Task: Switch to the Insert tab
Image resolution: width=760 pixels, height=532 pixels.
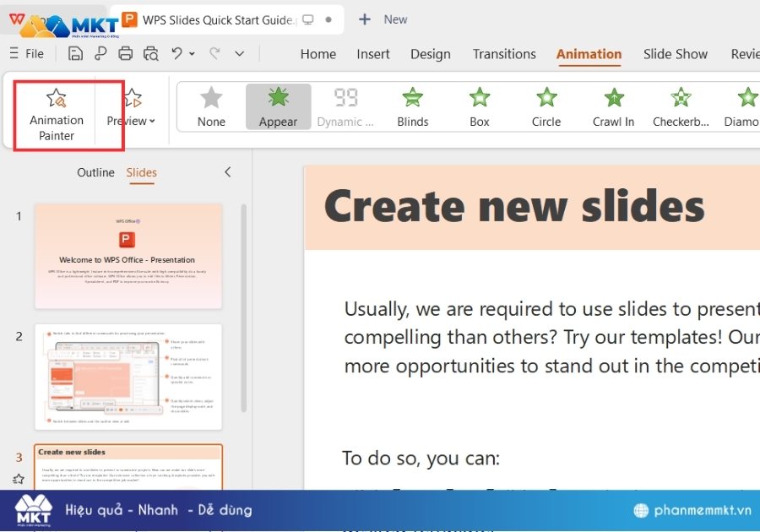Action: click(x=372, y=54)
